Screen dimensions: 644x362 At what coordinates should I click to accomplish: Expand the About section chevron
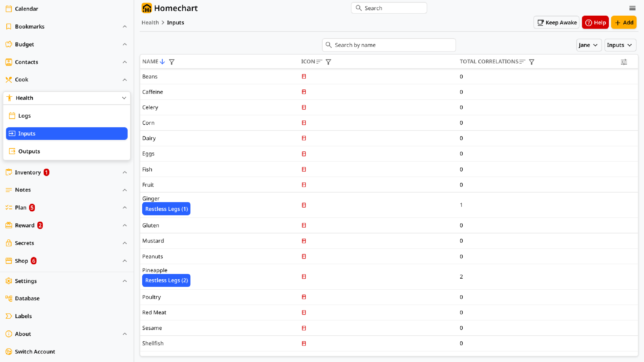point(125,334)
